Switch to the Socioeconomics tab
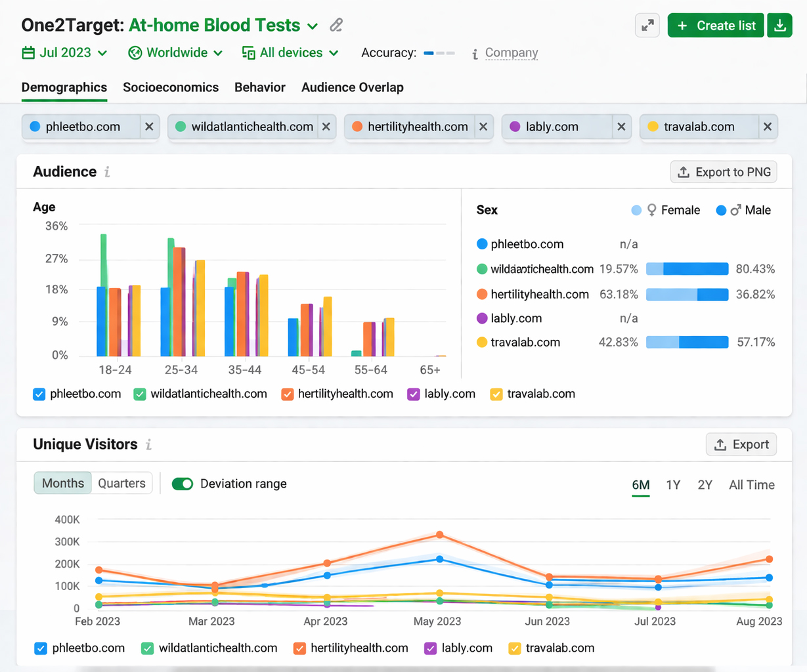This screenshot has height=672, width=807. point(171,87)
